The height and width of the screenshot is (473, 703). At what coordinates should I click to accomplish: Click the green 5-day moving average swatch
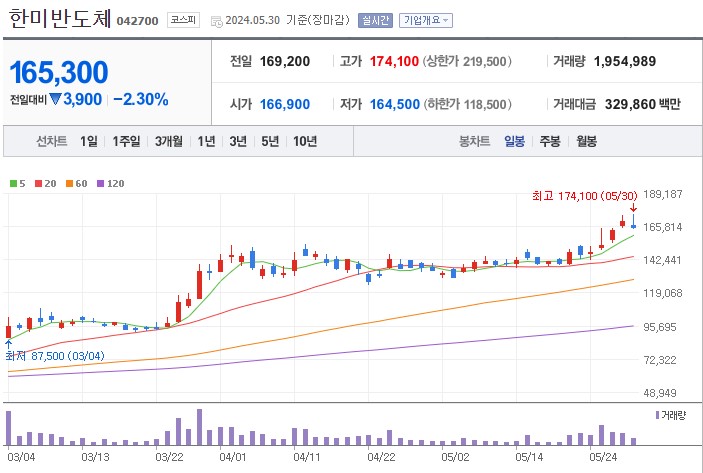click(13, 183)
